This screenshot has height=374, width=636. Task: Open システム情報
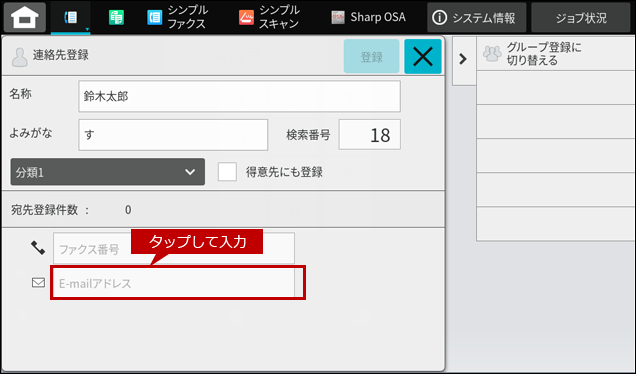[x=477, y=17]
